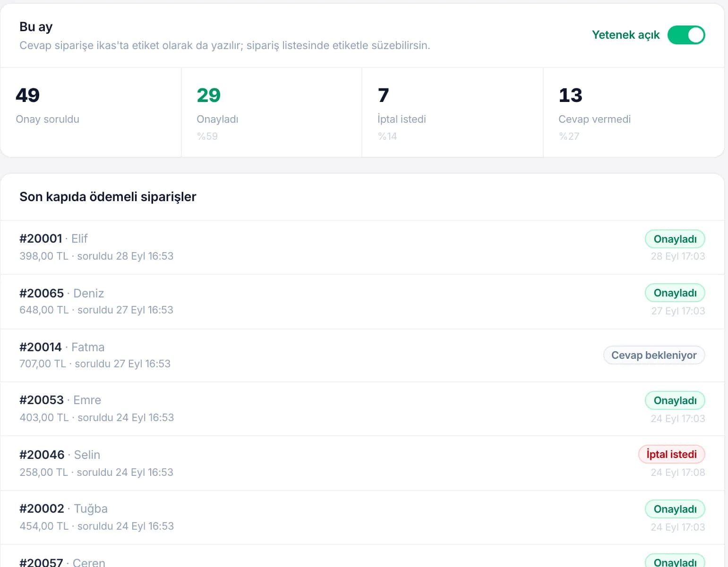Click "648,00 TL · soruldu 27 Eyl 16:53"

pyautogui.click(x=96, y=310)
